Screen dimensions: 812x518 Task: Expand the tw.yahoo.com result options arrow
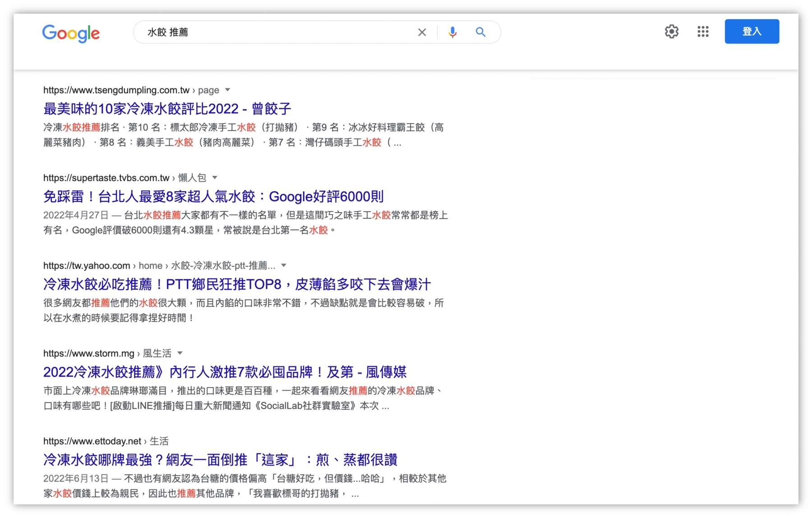284,265
